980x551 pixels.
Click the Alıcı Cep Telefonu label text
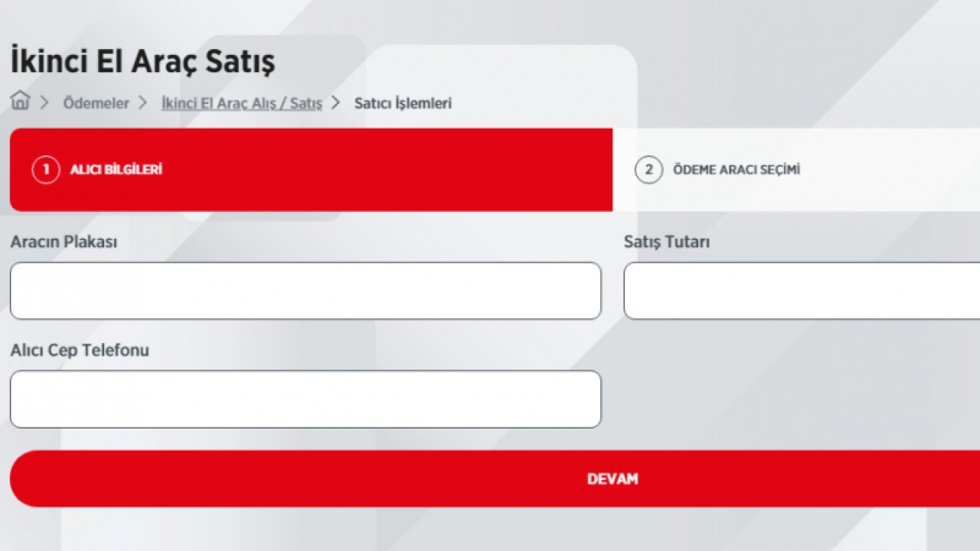[x=80, y=350]
